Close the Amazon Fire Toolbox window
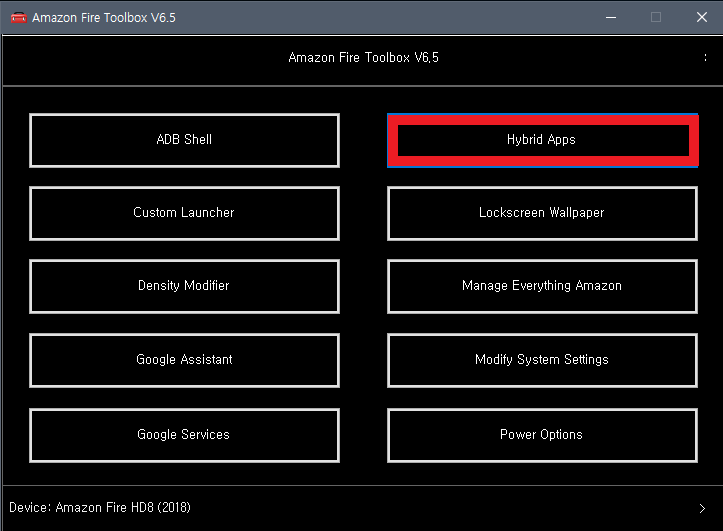 701,18
